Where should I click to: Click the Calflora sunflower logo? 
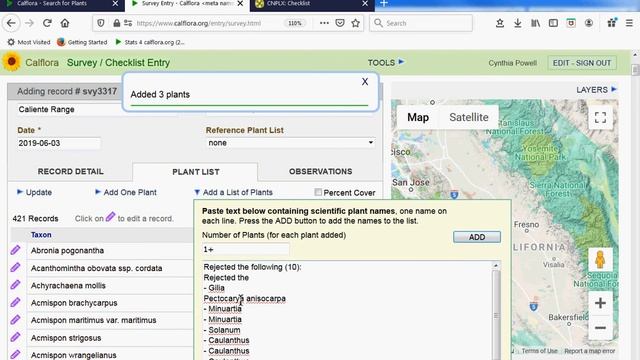pyautogui.click(x=11, y=62)
